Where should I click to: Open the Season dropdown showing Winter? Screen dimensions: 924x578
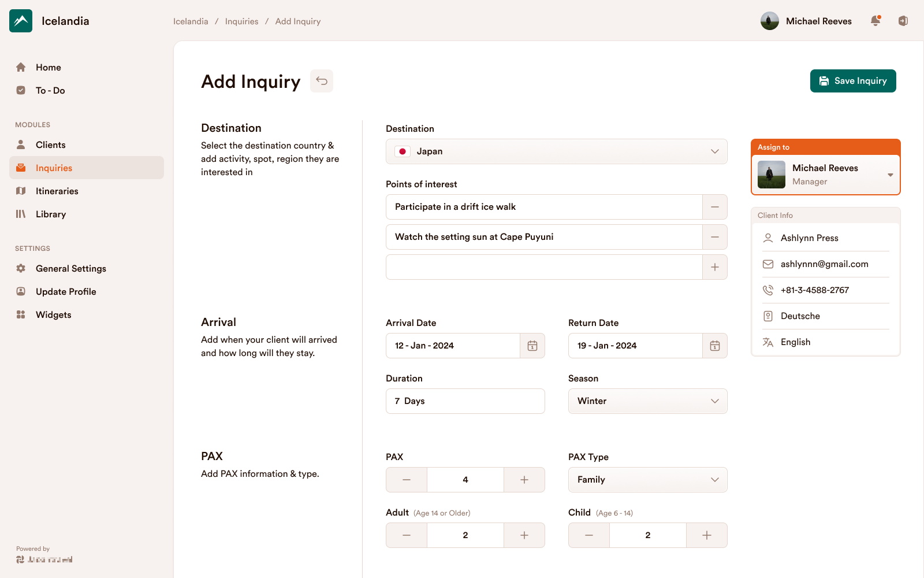tap(648, 401)
